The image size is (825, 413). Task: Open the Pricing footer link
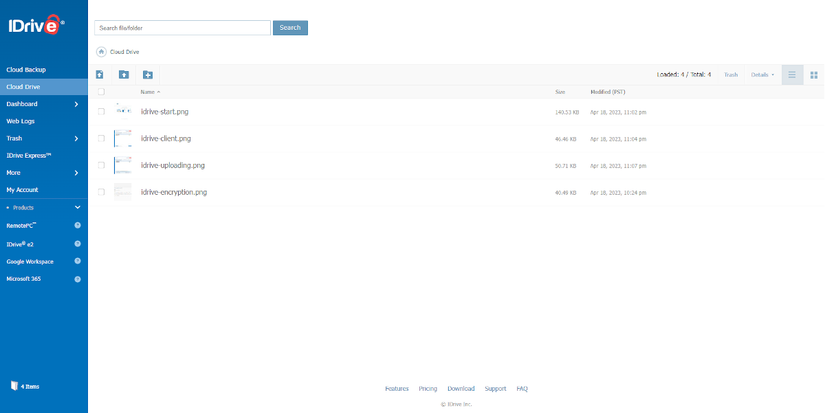428,389
